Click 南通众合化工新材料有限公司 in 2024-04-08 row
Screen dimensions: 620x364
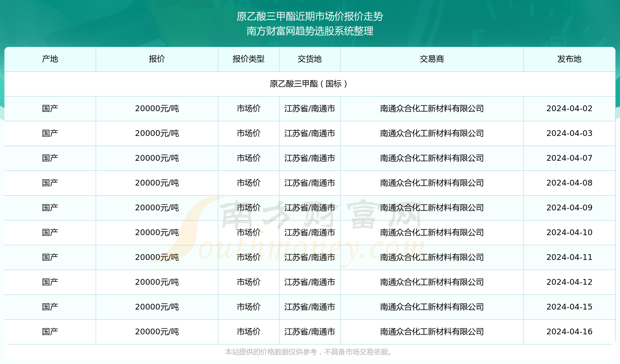(432, 183)
